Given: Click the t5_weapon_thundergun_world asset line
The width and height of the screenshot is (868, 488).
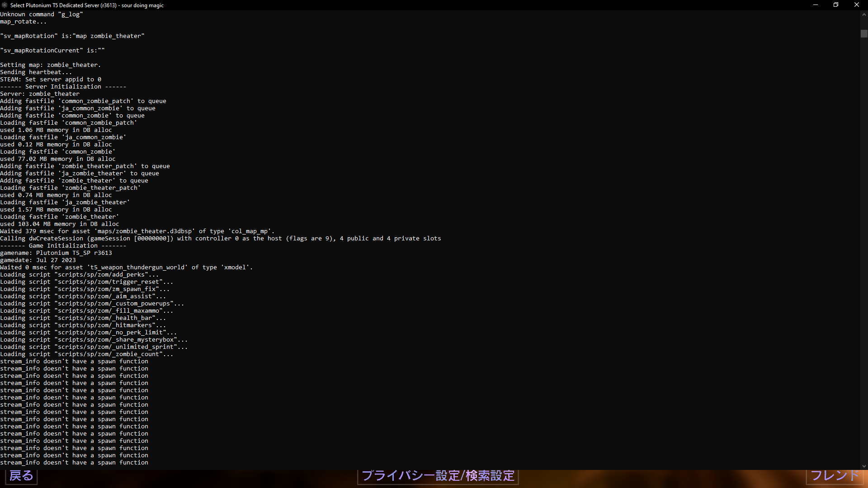Looking at the screenshot, I should (x=127, y=267).
